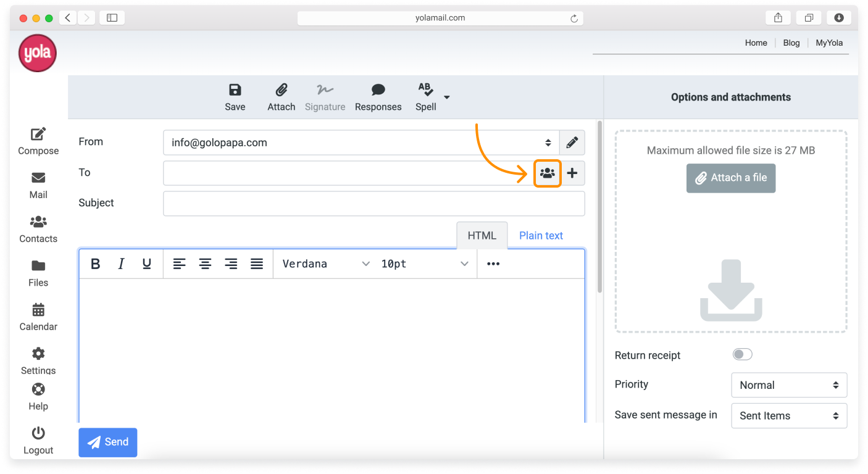This screenshot has height=474, width=868.
Task: Toggle italic formatting
Action: click(121, 264)
